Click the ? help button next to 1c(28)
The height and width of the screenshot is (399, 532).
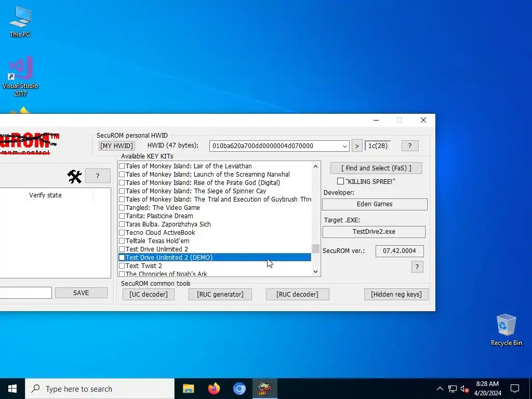(x=410, y=146)
